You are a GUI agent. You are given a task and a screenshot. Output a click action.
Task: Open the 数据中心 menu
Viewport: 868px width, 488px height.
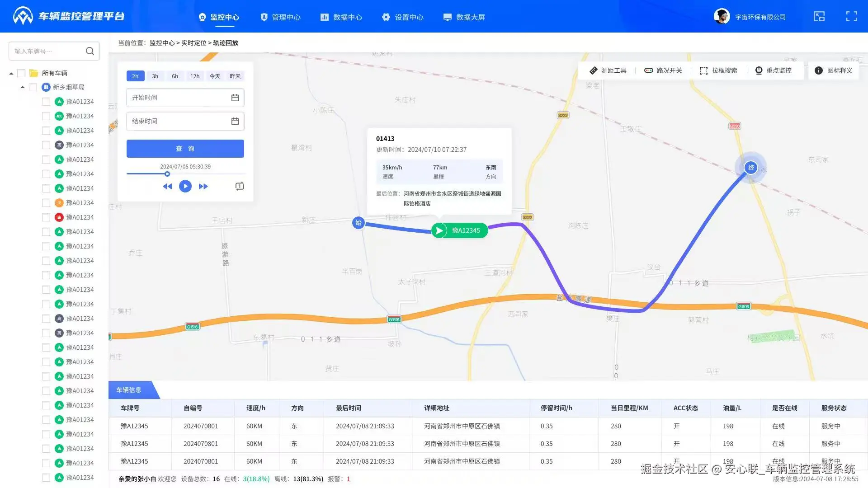(341, 17)
